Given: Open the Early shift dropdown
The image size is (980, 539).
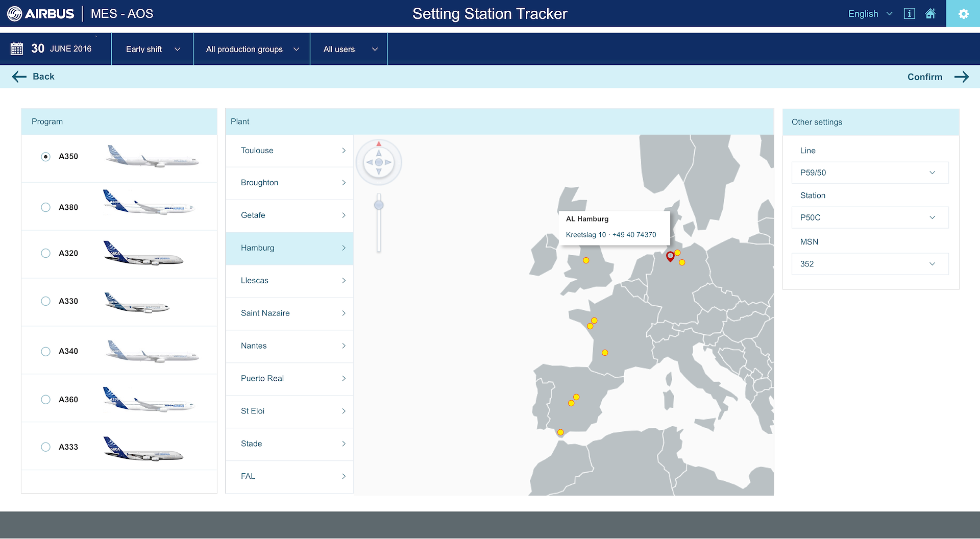Looking at the screenshot, I should click(x=153, y=50).
